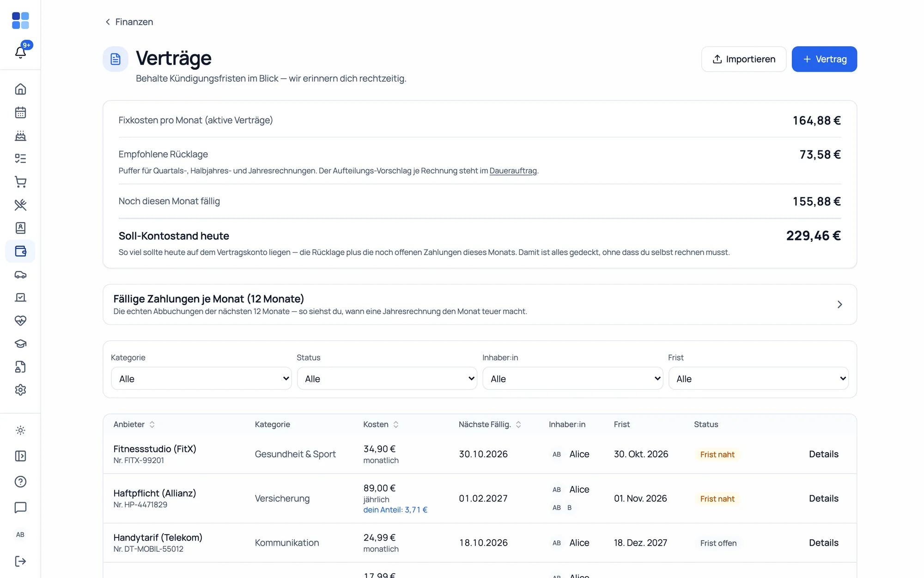The width and height of the screenshot is (924, 578).
Task: Sort table by Nächste Fällig. column
Action: (x=490, y=424)
